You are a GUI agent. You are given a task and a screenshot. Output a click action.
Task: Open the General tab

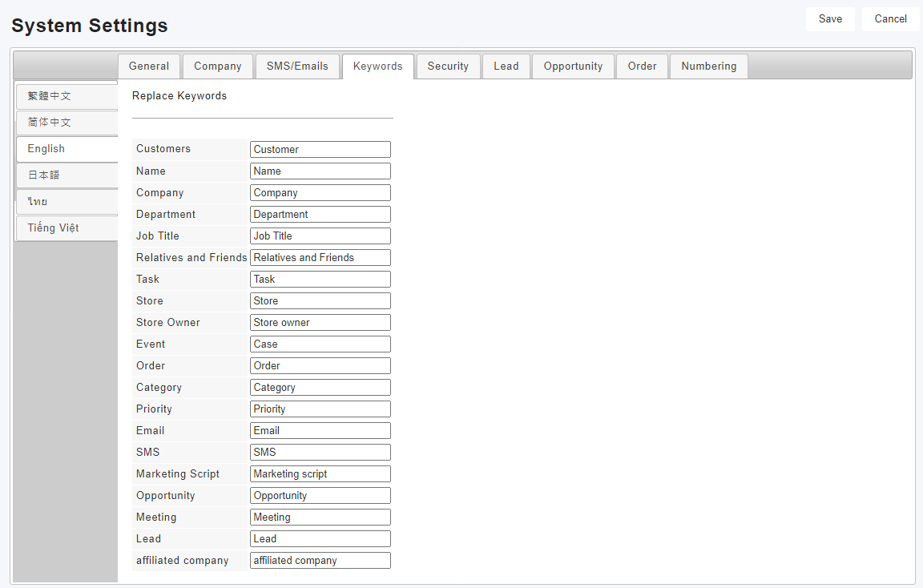click(149, 66)
